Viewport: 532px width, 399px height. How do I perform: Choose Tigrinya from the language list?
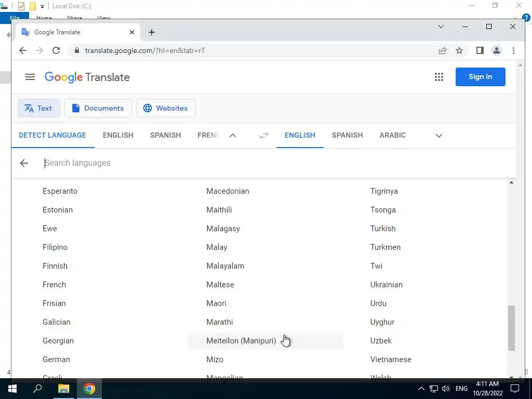coord(384,191)
